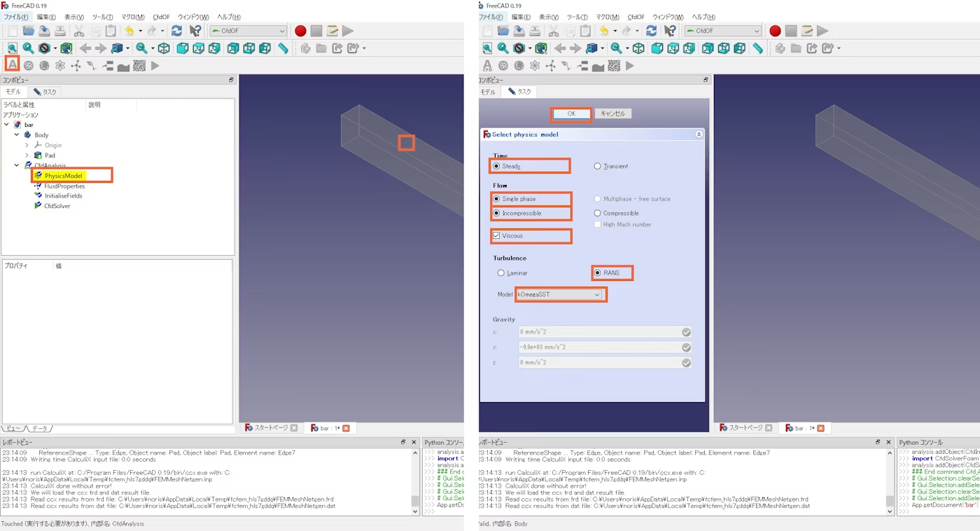Click the open folder icon in right window
Screen dimensions: 980x531
tap(503, 31)
